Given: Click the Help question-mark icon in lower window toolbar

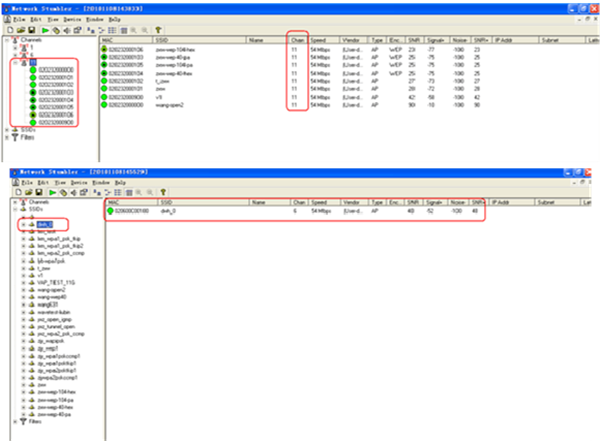Looking at the screenshot, I should 161,190.
